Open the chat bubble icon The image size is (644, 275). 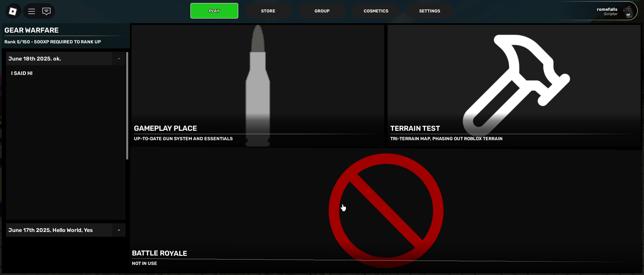[46, 11]
